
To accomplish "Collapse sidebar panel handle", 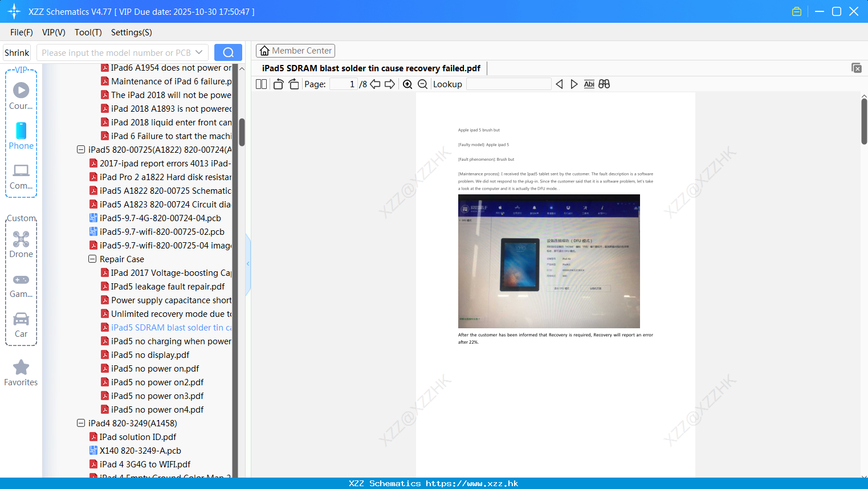I will (x=248, y=264).
